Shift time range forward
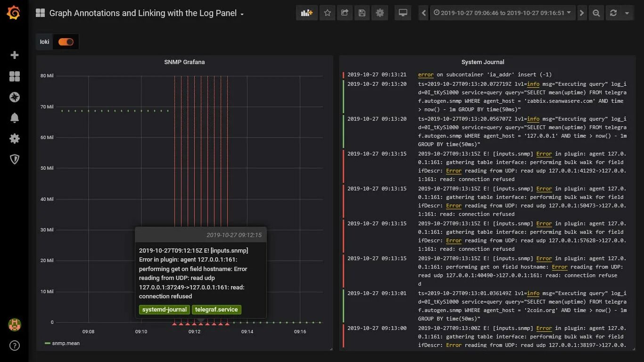The height and width of the screenshot is (362, 644). pos(582,13)
